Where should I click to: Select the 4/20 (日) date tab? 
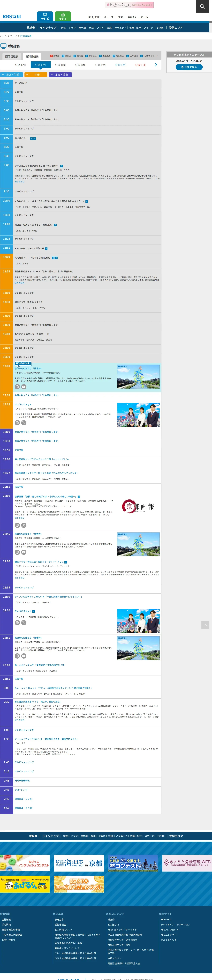141,65
